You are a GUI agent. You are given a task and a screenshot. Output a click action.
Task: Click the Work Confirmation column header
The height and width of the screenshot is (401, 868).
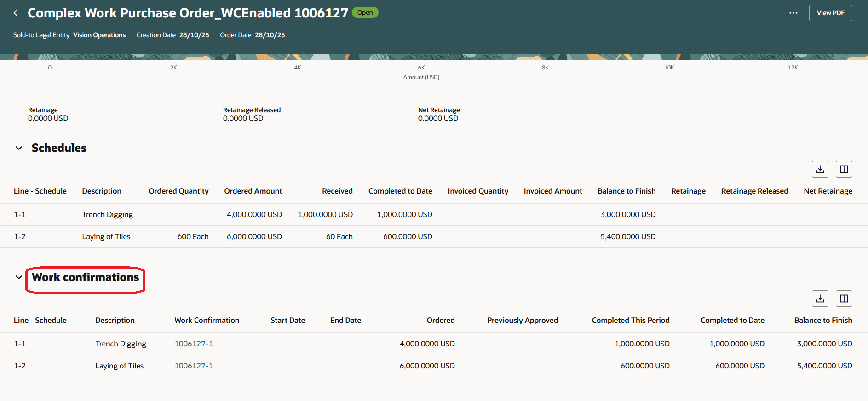tap(207, 320)
